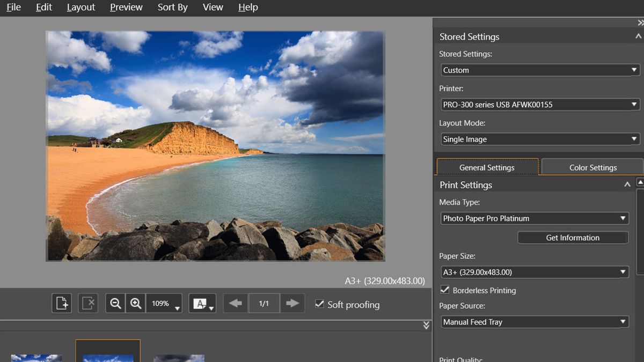Switch to the Color Settings tab
Image resolution: width=644 pixels, height=362 pixels.
(x=592, y=167)
